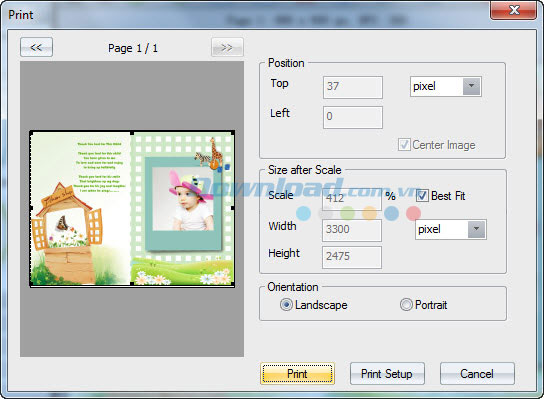The width and height of the screenshot is (544, 399).
Task: Click the Print button
Action: pyautogui.click(x=297, y=374)
